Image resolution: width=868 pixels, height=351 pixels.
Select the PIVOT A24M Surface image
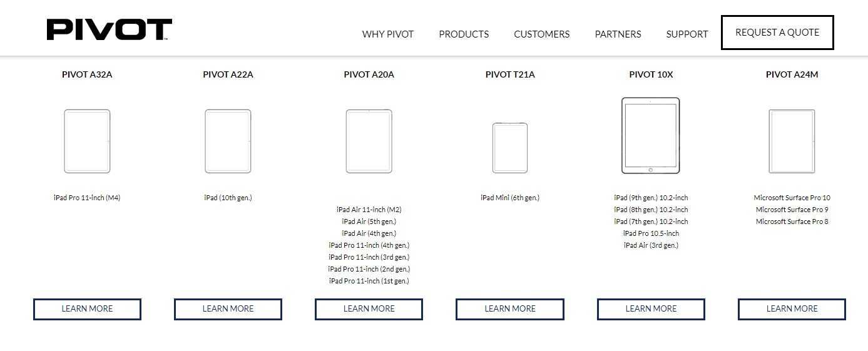point(792,141)
